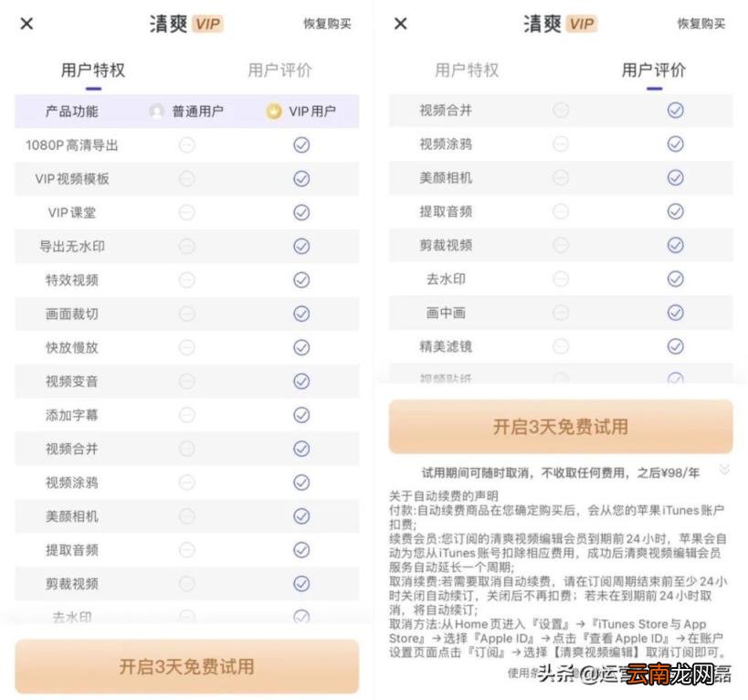Select the 1080P高清导出 feature label
Viewport: 748px width, 700px height.
pyautogui.click(x=71, y=145)
